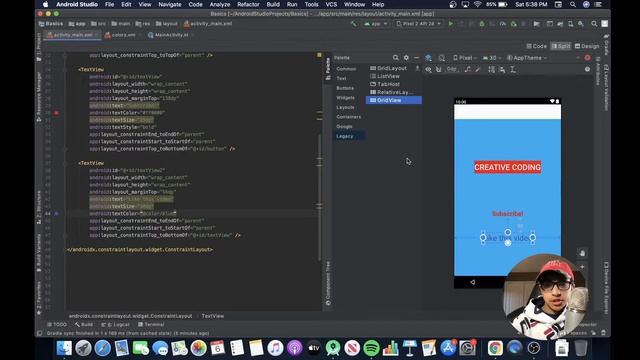
Task: Click the pan hand tool beside preview
Action: (582, 253)
